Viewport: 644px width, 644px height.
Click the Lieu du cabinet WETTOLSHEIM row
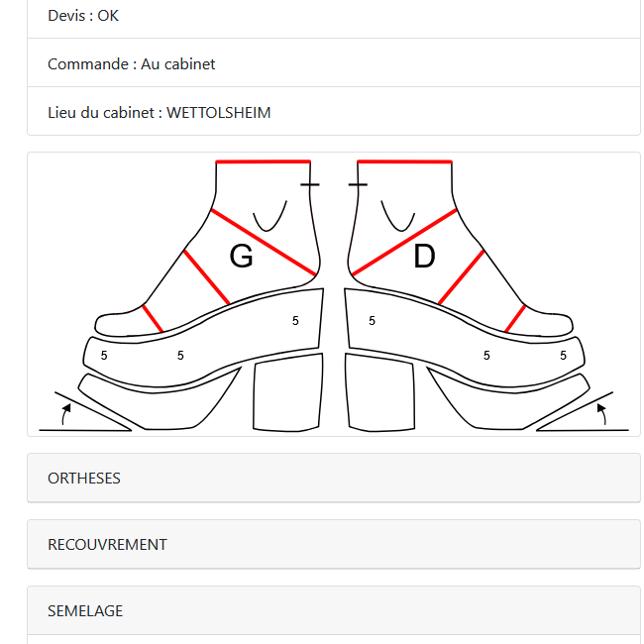point(334,111)
